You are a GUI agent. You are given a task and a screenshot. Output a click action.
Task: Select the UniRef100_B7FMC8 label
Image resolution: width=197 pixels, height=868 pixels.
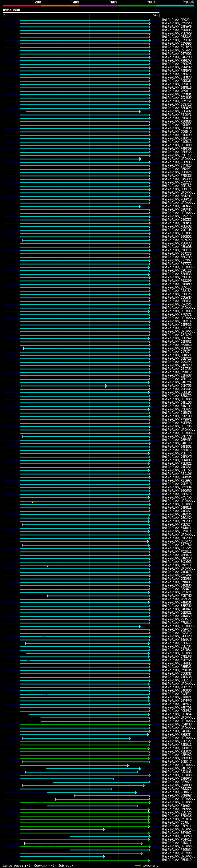click(177, 78)
